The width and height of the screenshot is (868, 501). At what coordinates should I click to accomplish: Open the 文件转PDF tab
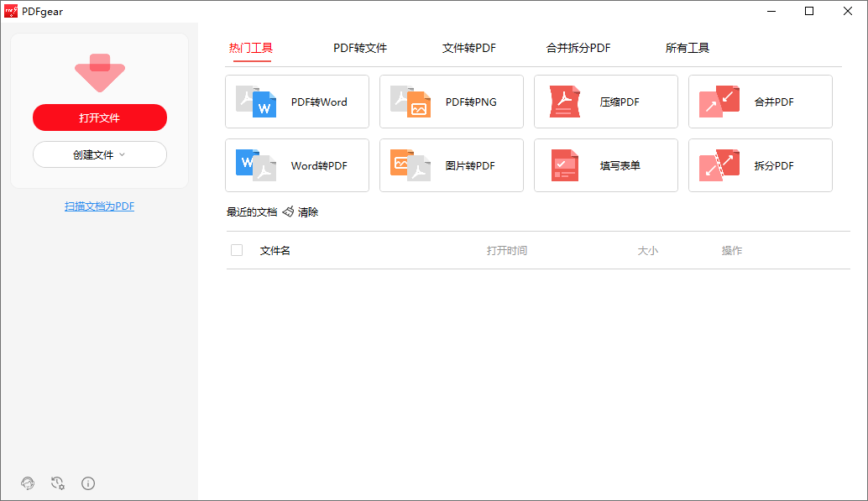[x=469, y=48]
